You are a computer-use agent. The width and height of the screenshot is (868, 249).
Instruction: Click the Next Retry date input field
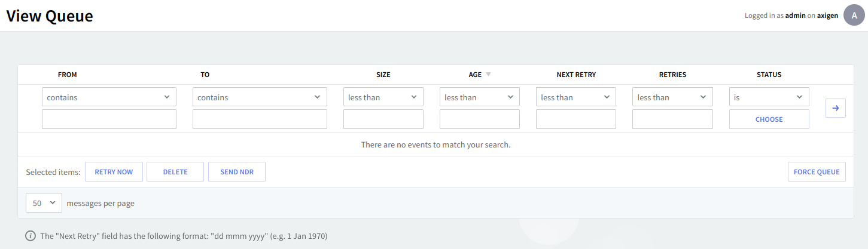click(x=575, y=119)
